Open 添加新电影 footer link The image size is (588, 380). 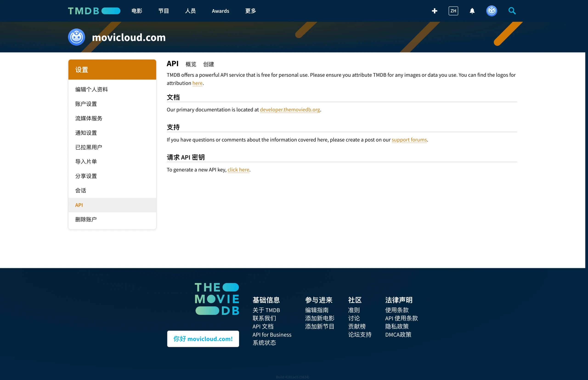(x=320, y=318)
